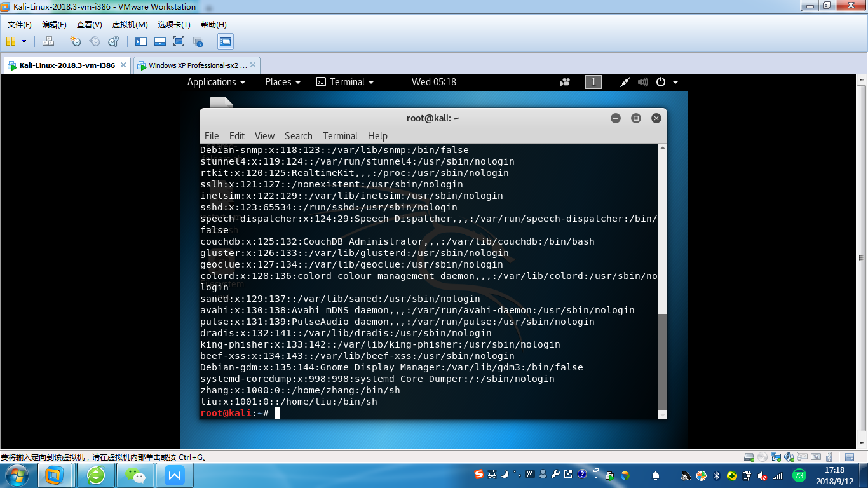Screen dimensions: 868x488
Task: Toggle the thumbnail bar icon in VMware toolbar
Action: coord(160,41)
